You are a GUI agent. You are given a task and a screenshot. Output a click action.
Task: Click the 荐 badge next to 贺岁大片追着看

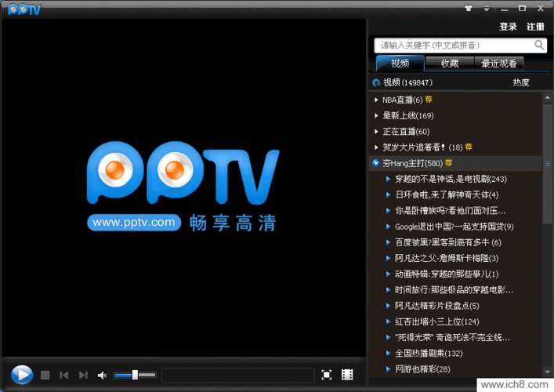pos(469,147)
